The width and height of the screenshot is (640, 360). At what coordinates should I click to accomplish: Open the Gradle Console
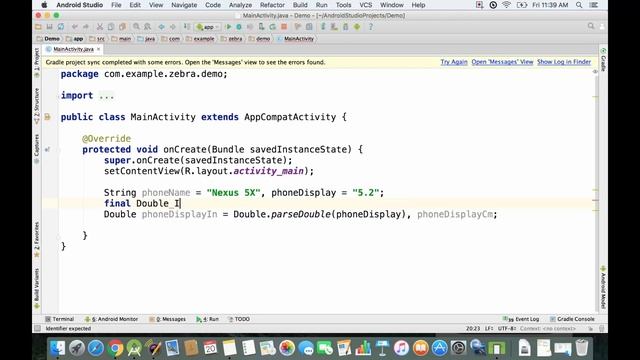(x=572, y=319)
